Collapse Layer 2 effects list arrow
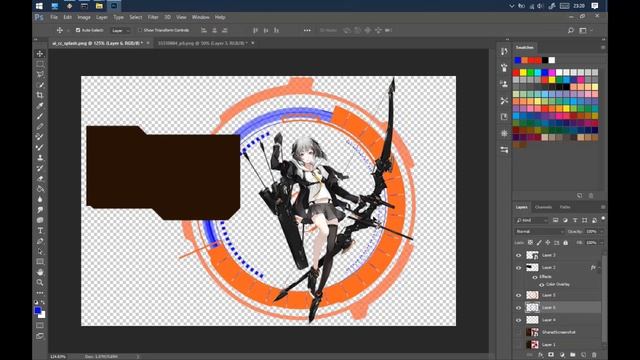 (598, 268)
